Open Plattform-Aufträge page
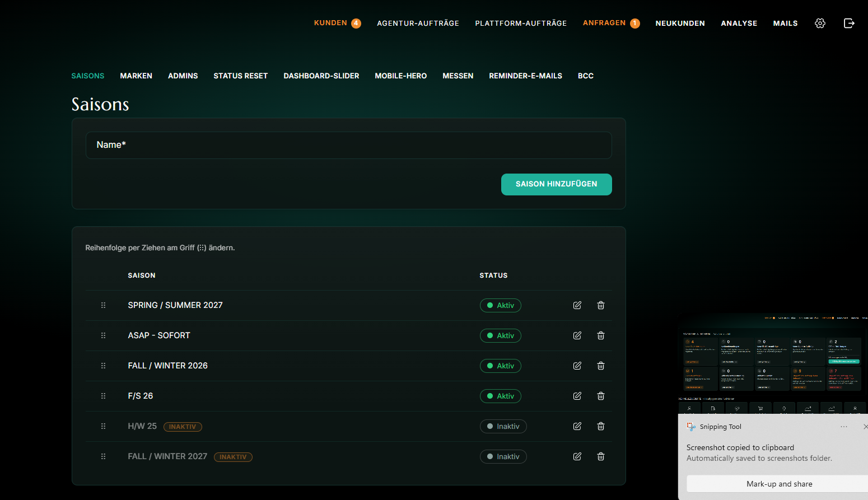Screen dimensions: 868x500 [x=521, y=23]
